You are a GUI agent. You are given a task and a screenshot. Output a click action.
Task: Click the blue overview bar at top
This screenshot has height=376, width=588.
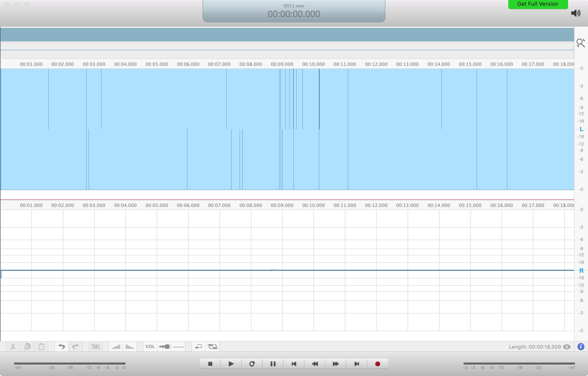(287, 34)
